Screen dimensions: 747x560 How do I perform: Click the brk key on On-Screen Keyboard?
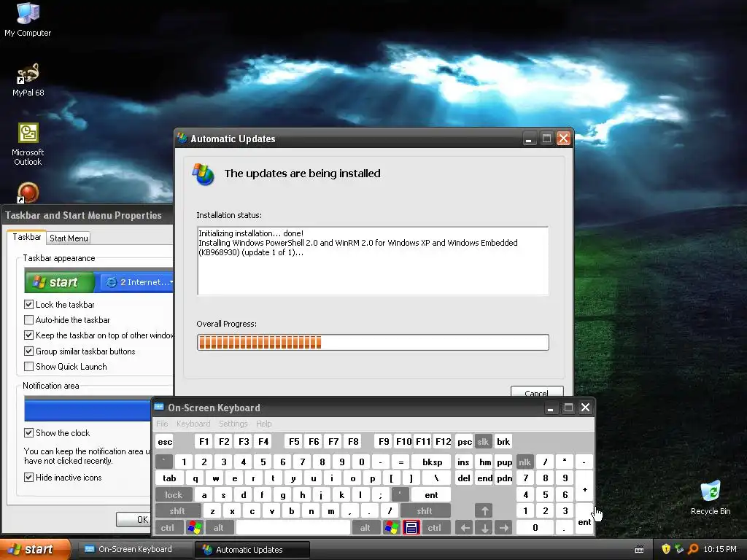tap(503, 441)
